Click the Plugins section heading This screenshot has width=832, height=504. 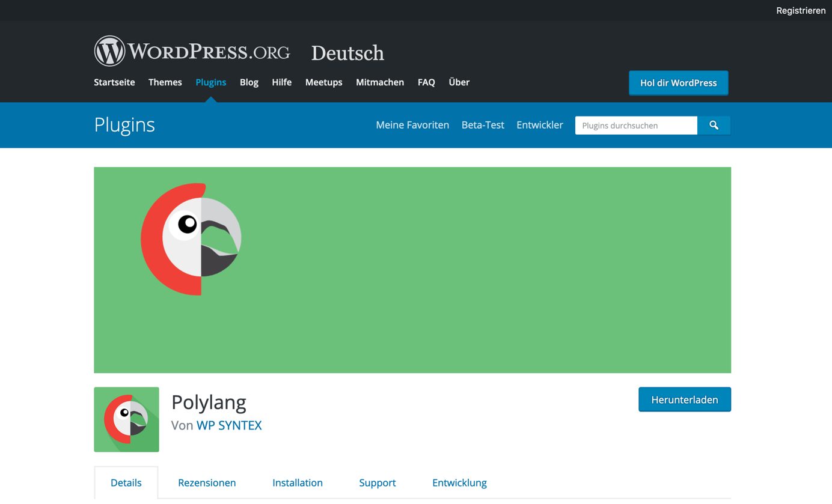coord(124,125)
